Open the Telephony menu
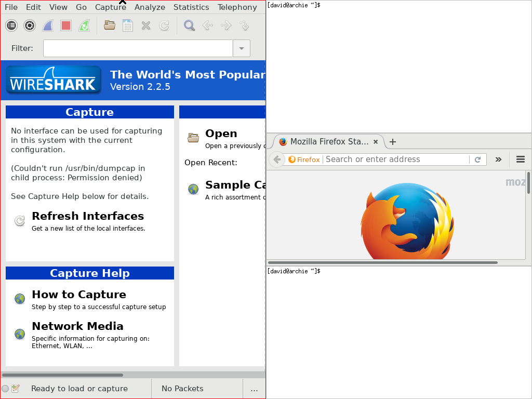The image size is (532, 399). coord(237,7)
